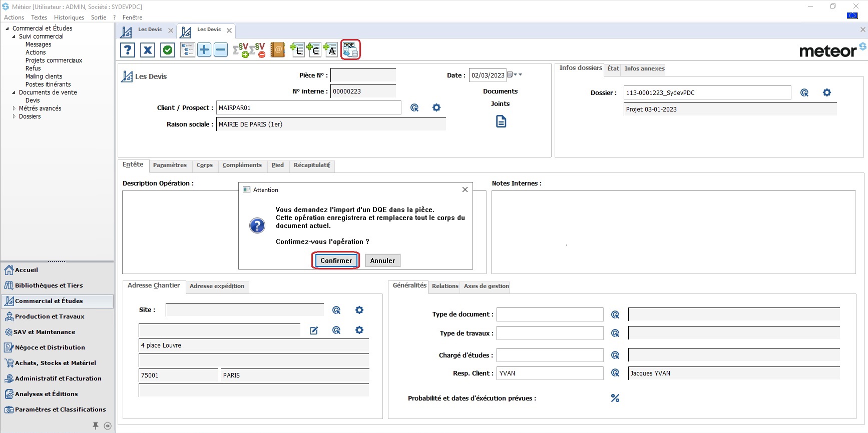Screen dimensions: 868x433
Task: Click the blue X cancel toolbar icon
Action: click(147, 50)
